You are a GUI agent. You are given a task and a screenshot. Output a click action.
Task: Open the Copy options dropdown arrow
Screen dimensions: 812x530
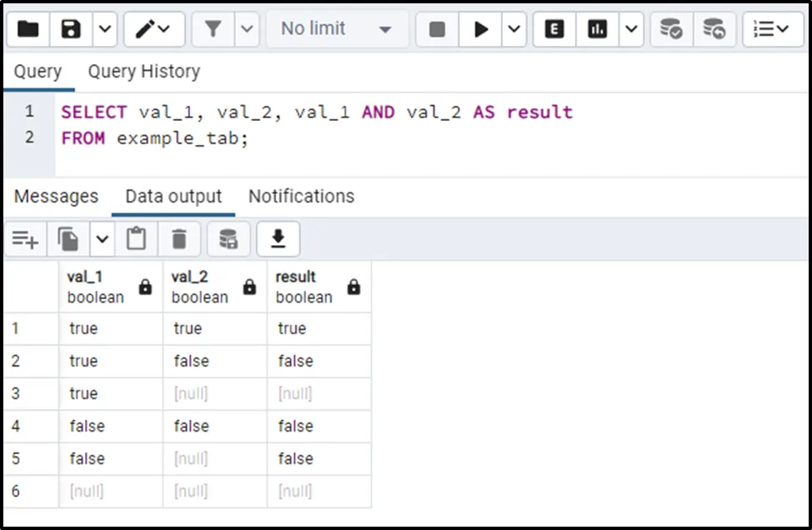coord(102,240)
